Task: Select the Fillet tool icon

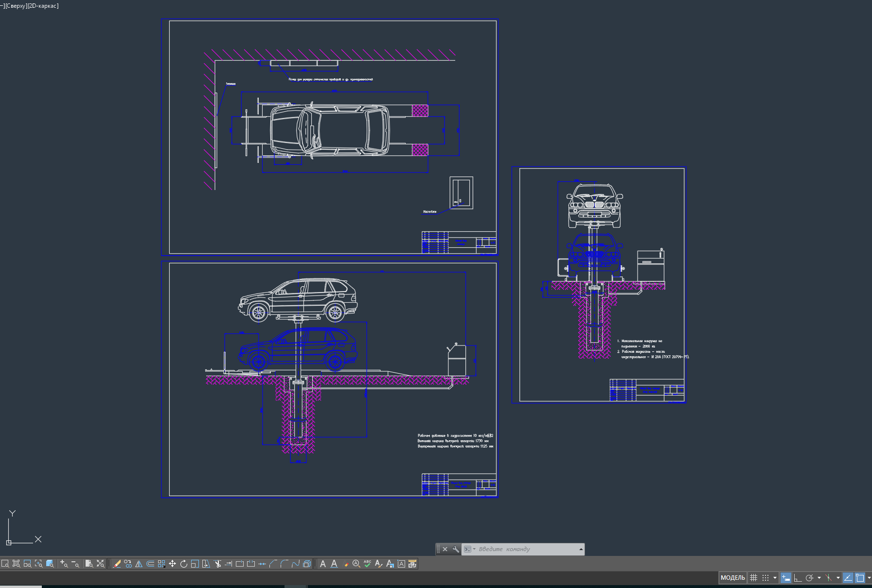Action: (285, 564)
